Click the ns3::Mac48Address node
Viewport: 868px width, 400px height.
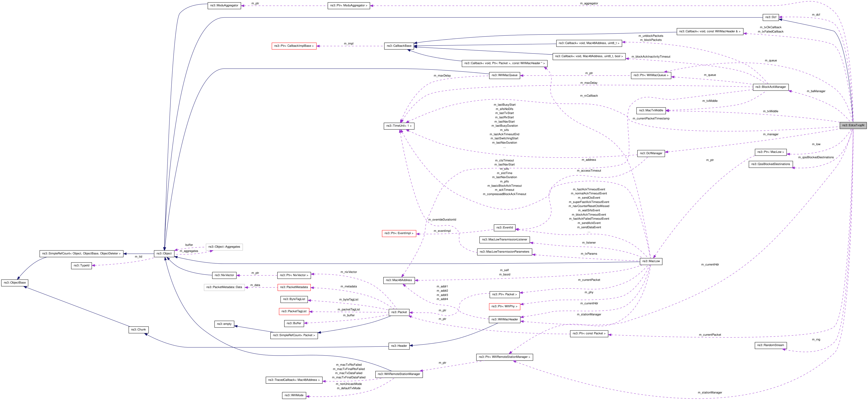pos(399,280)
